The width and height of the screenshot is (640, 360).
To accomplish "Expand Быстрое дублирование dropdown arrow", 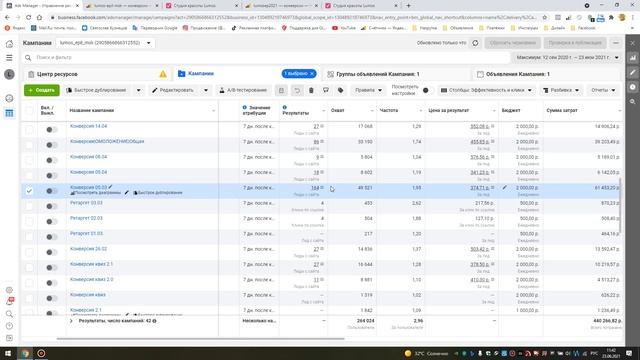I will click(x=138, y=90).
